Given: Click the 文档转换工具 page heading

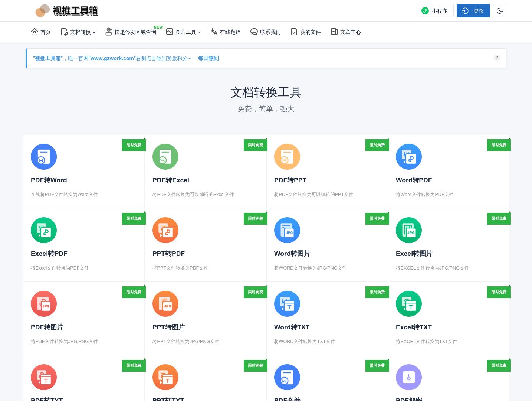Looking at the screenshot, I should [266, 92].
